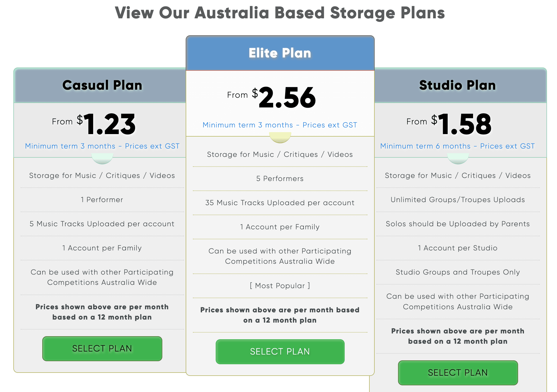
Task: Choose SELECT PLAN for the Elite Plan
Action: [x=280, y=351]
